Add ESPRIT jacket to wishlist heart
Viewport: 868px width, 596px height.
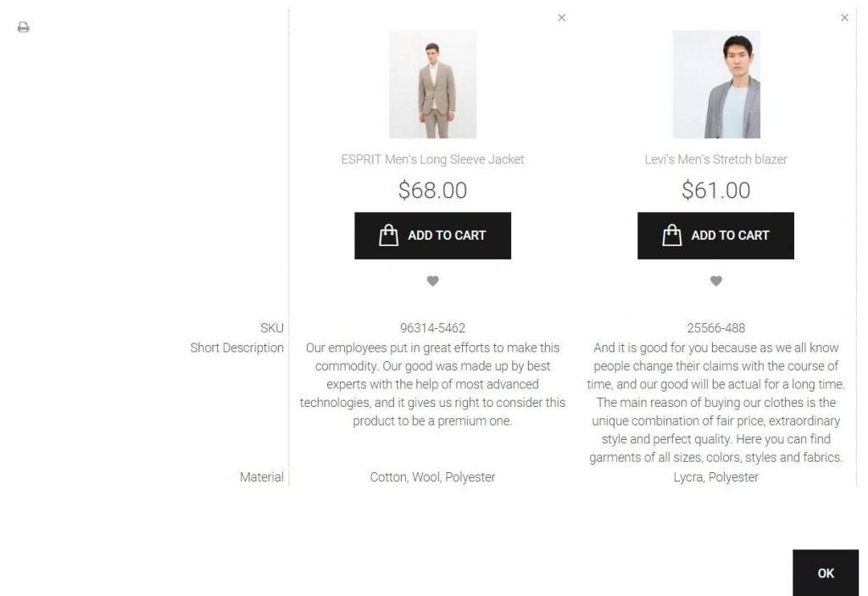tap(432, 281)
